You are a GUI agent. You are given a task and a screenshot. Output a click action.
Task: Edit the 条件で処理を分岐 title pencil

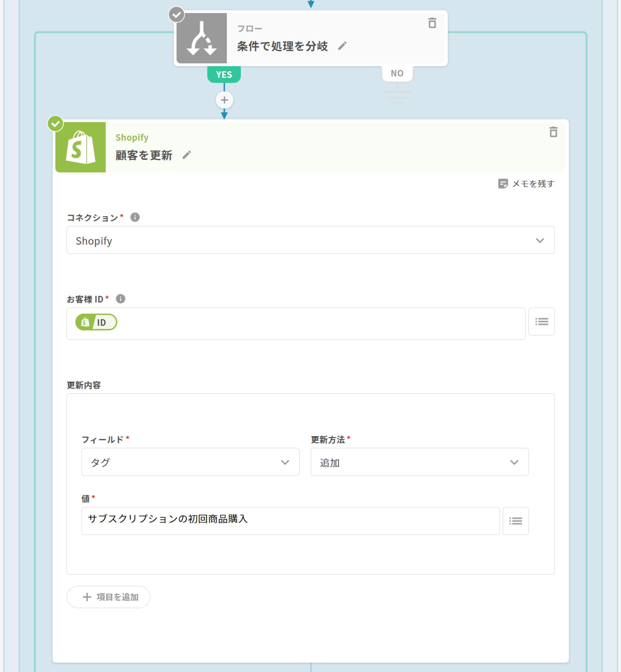pos(342,46)
